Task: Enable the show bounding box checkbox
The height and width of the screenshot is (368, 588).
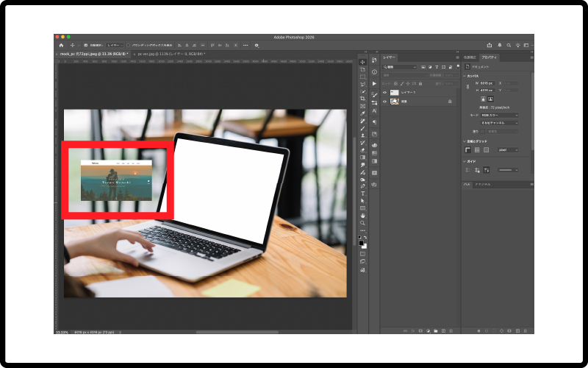Action: tap(128, 45)
